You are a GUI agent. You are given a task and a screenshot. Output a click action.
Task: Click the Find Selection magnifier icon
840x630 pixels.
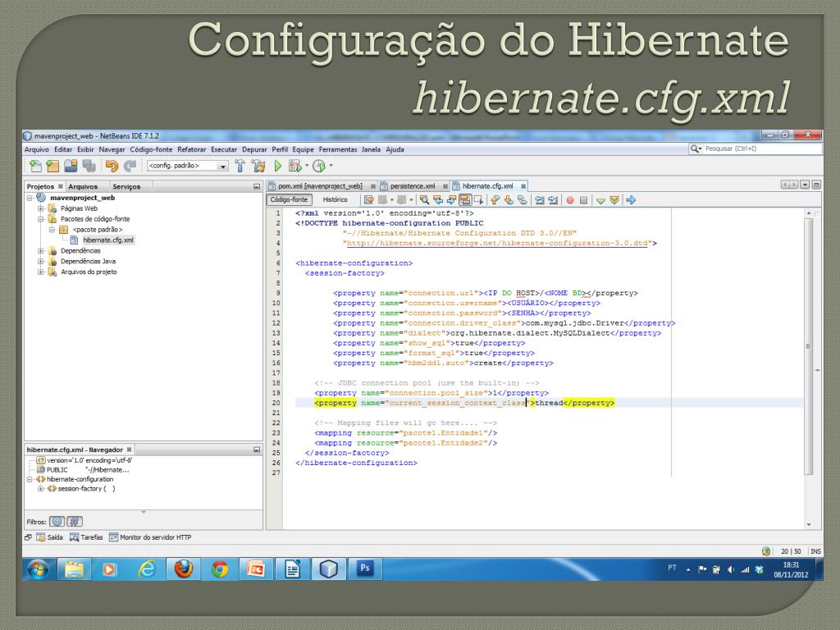click(x=424, y=200)
